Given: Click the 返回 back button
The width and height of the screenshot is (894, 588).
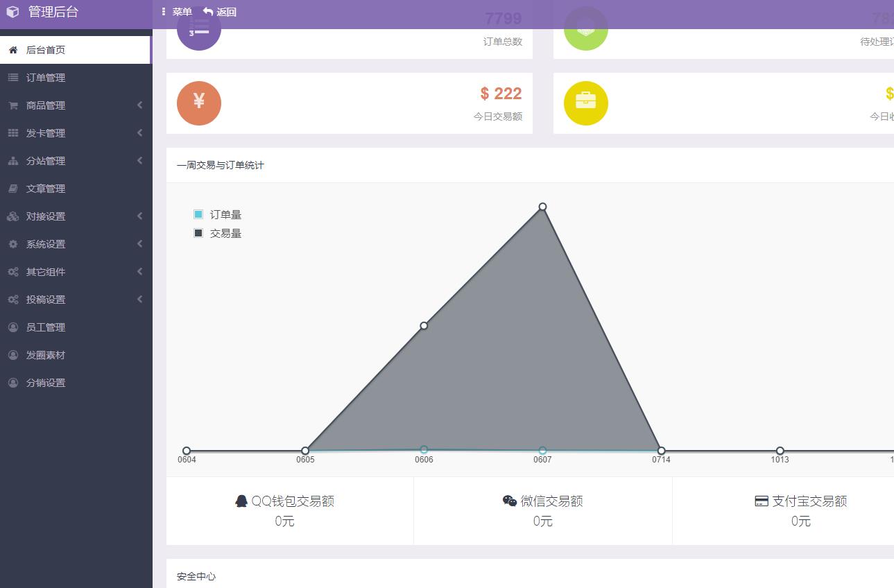Looking at the screenshot, I should click(220, 12).
